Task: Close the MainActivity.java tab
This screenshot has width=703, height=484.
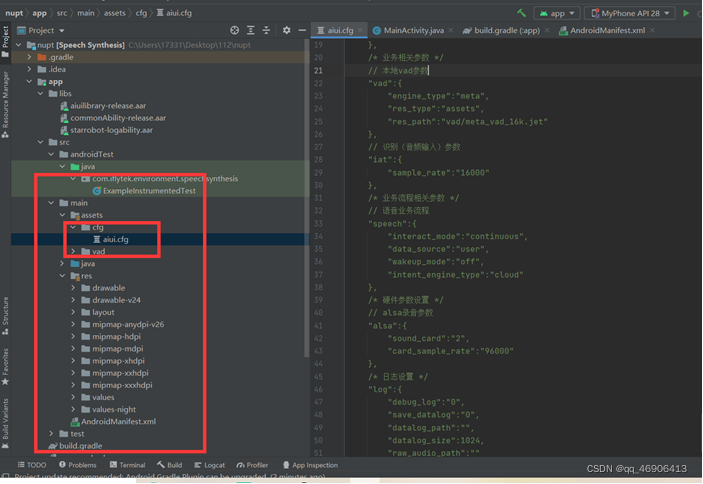Action: (x=451, y=30)
